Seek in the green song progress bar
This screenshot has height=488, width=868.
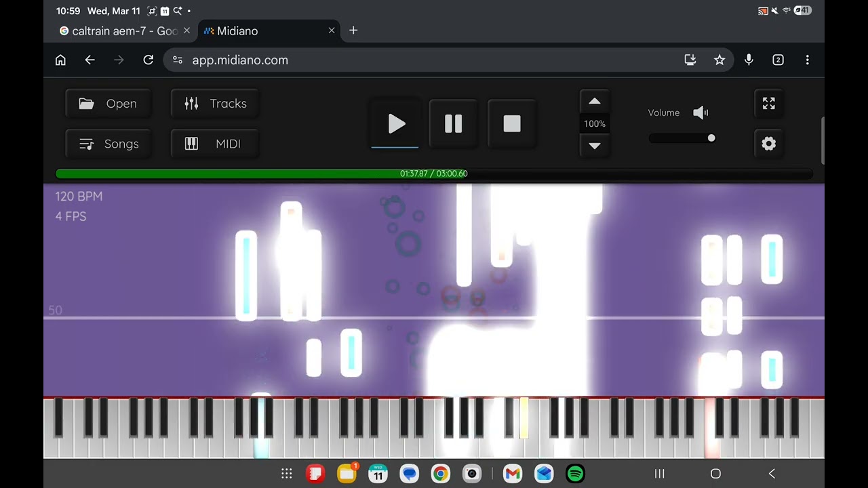(434, 174)
